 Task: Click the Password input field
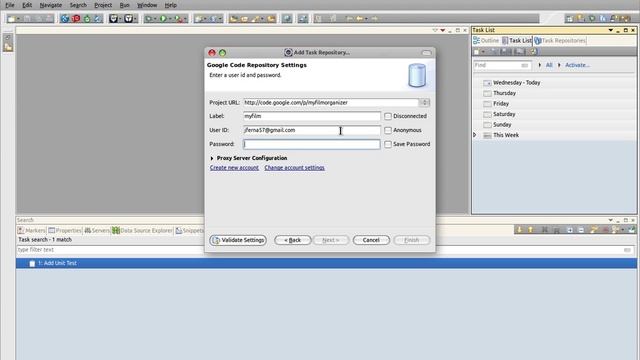coord(311,144)
